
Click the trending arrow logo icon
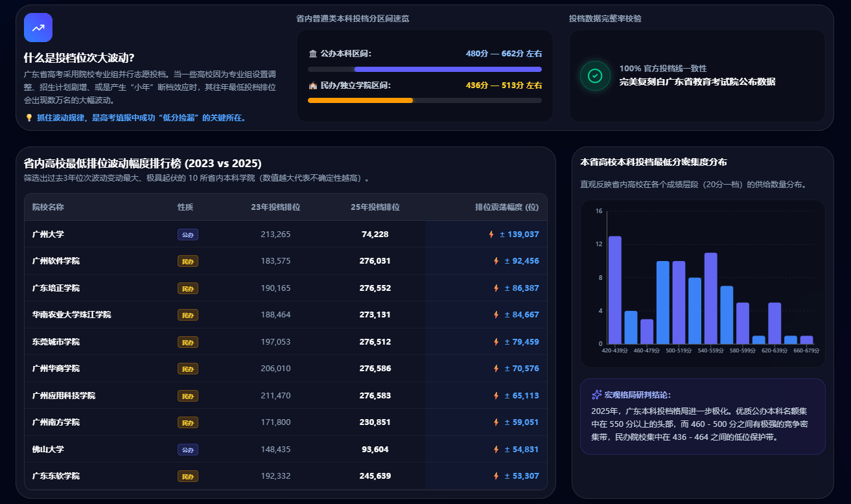tap(38, 28)
